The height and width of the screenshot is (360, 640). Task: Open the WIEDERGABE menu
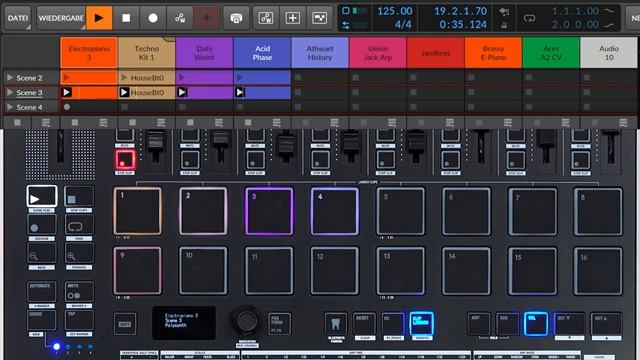tap(61, 18)
